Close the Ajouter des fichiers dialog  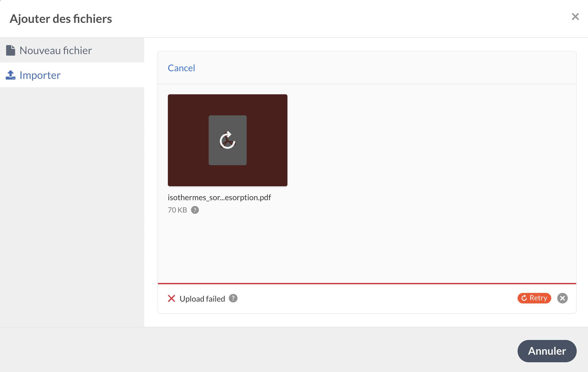(x=575, y=17)
